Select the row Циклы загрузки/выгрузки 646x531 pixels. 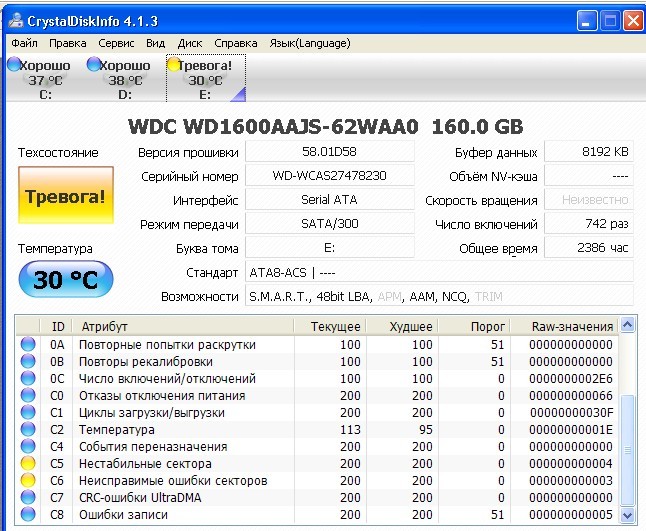tap(317, 412)
